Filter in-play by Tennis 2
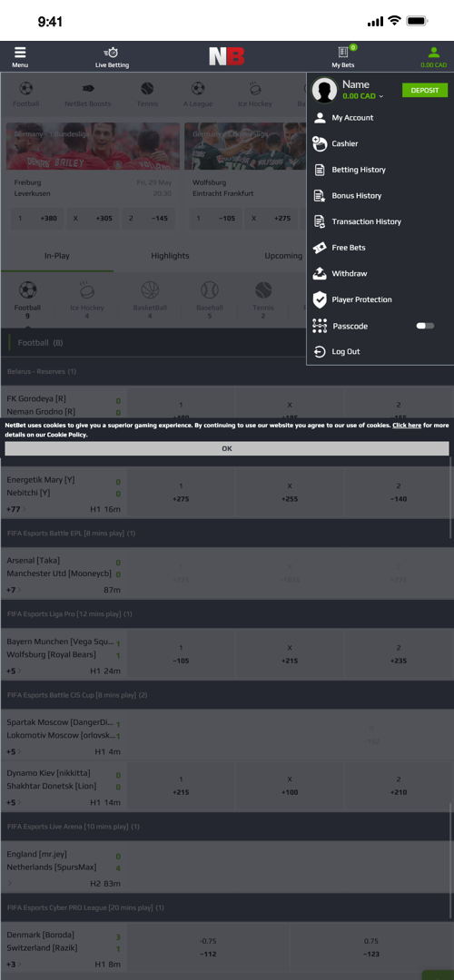The height and width of the screenshot is (980, 454). click(x=263, y=300)
